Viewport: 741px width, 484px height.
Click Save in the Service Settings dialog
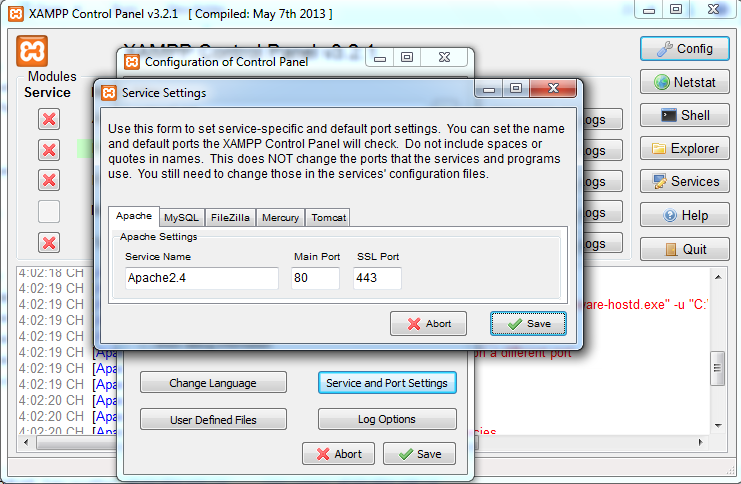coord(528,323)
